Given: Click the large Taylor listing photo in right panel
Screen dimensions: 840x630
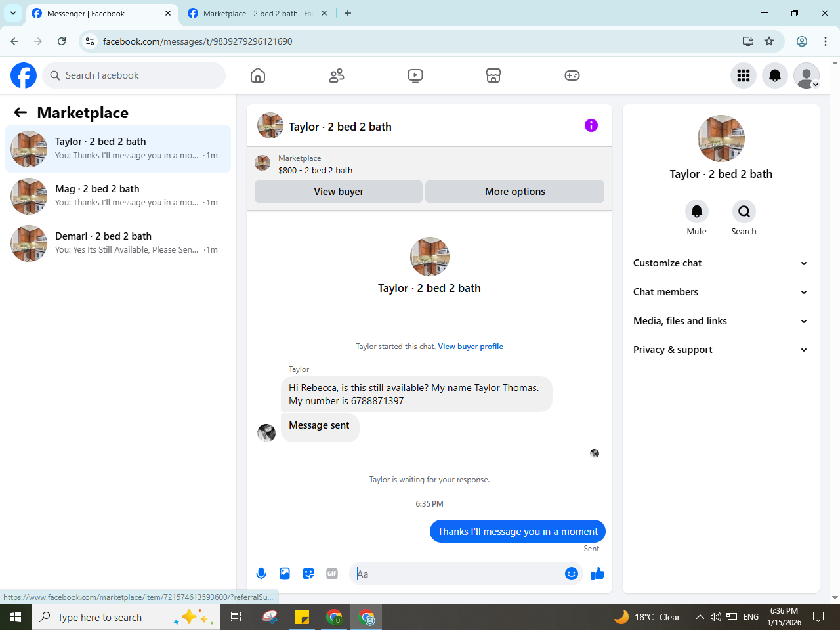Looking at the screenshot, I should pos(721,138).
